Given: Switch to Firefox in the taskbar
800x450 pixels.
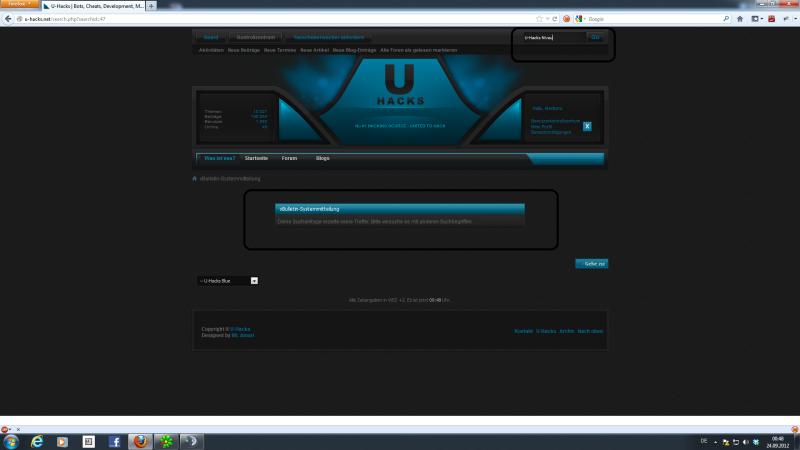Looking at the screenshot, I should [140, 441].
